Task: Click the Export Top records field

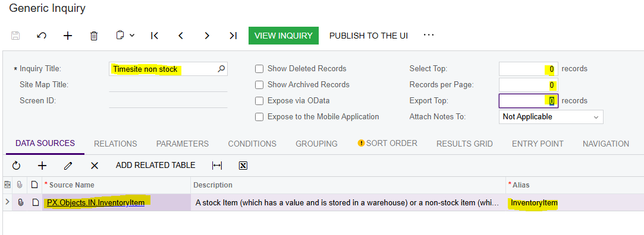Action: pyautogui.click(x=528, y=101)
